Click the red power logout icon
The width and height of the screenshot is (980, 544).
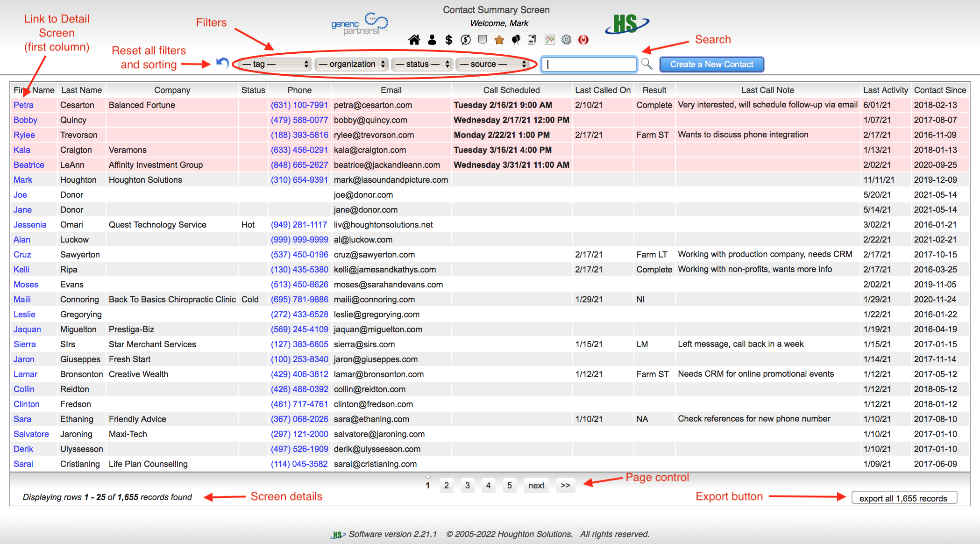point(583,40)
